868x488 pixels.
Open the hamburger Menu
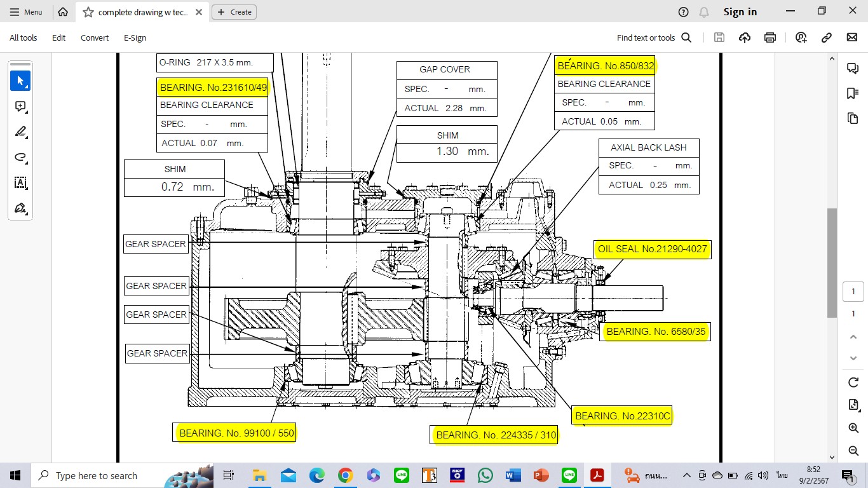[26, 12]
